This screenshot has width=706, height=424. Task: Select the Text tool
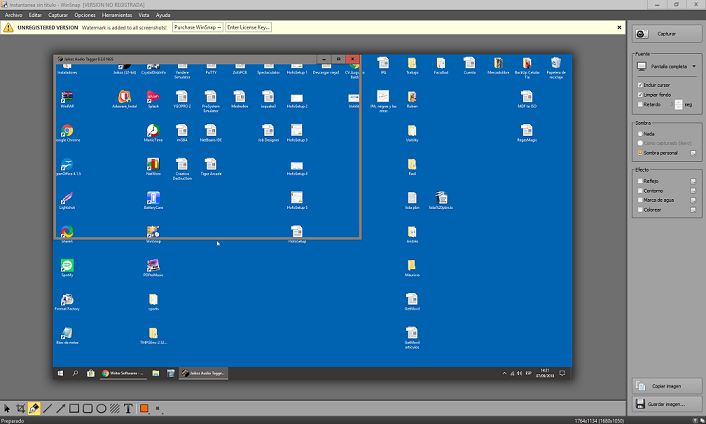(x=128, y=409)
